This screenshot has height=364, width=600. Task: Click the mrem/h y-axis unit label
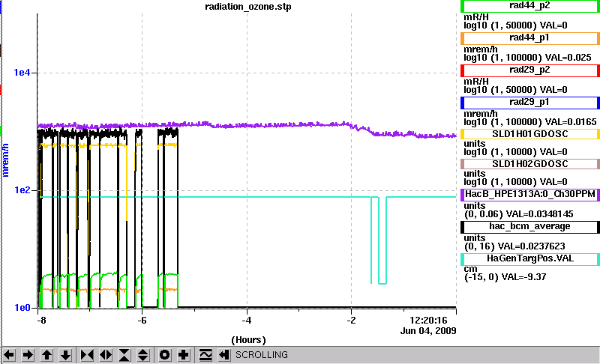5,160
